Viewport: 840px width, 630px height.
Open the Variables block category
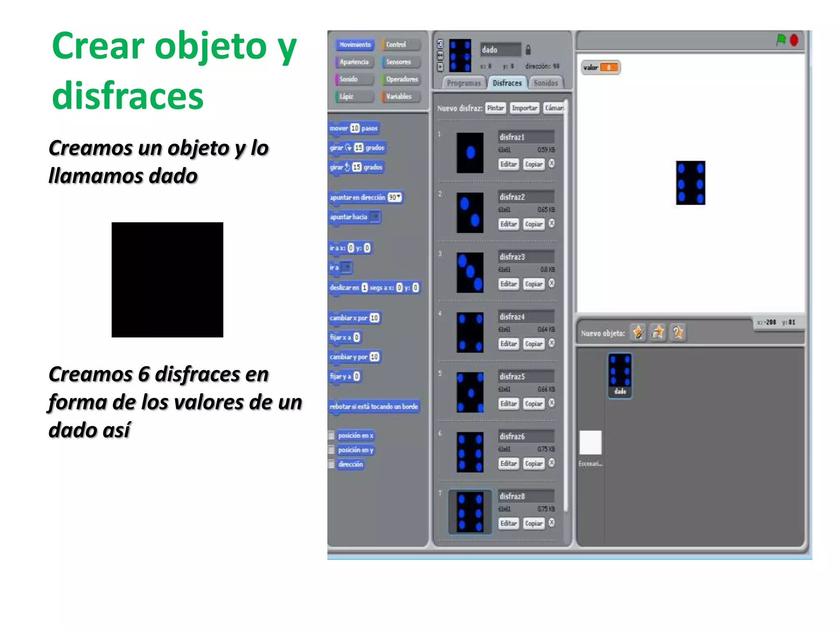pos(401,96)
